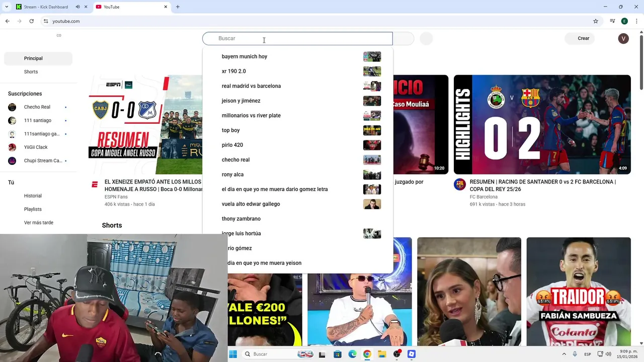Click the YiiGii Clack channel avatar icon
The image size is (644, 362).
click(12, 147)
